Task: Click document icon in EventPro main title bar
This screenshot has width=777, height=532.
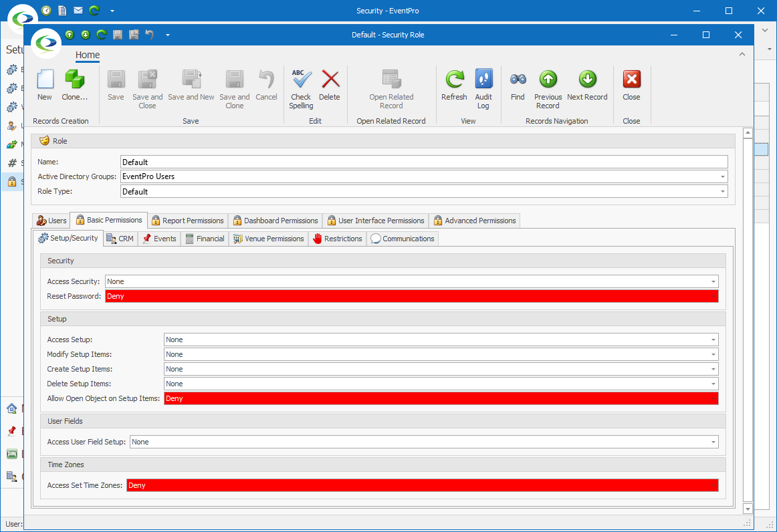Action: 62,11
